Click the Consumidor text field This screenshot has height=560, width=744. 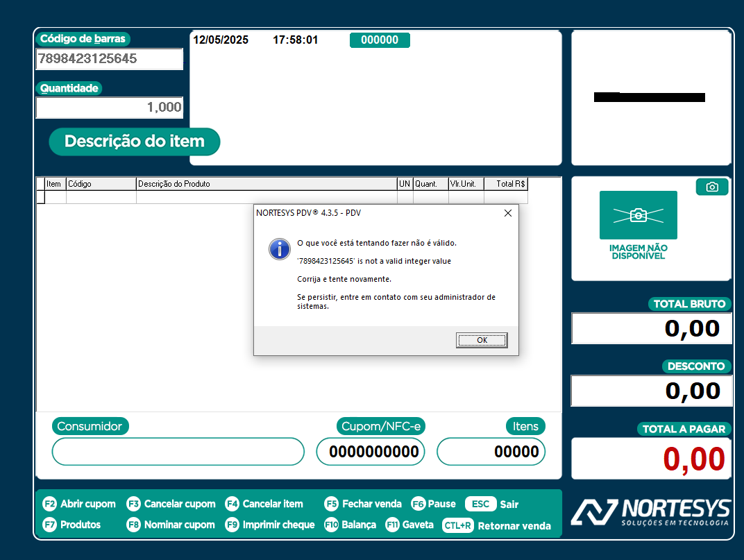pyautogui.click(x=178, y=452)
